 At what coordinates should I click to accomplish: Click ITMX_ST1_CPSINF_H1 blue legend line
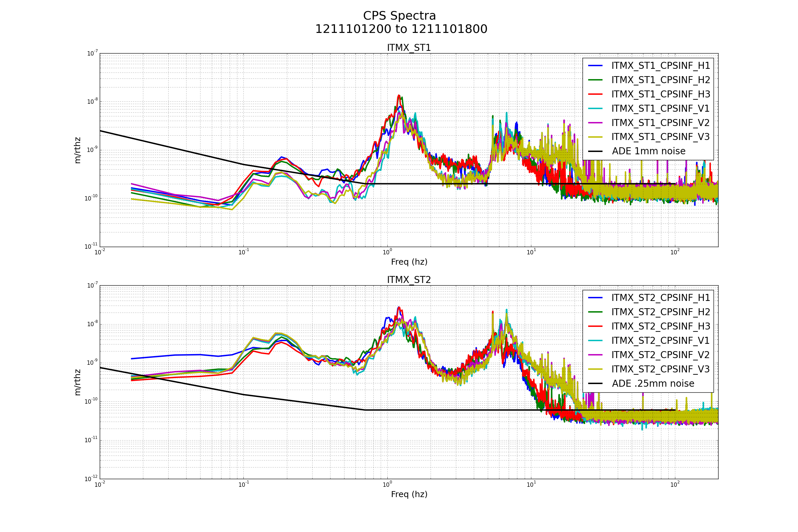pyautogui.click(x=596, y=66)
